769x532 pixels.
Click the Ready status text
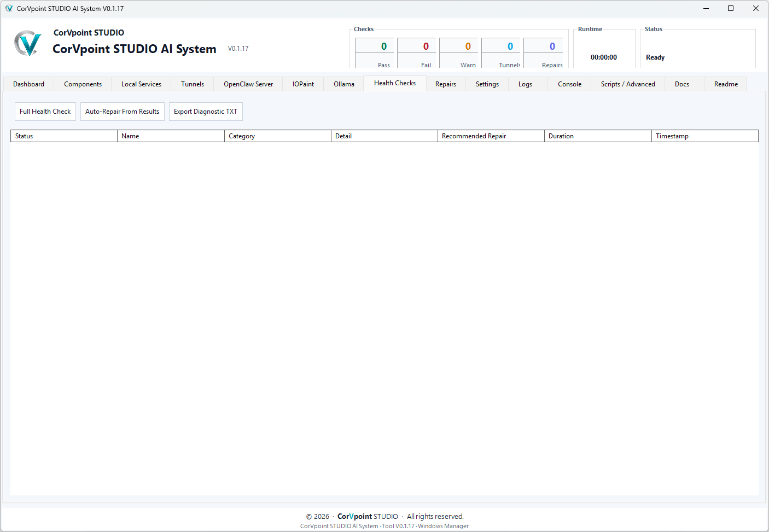coord(655,57)
